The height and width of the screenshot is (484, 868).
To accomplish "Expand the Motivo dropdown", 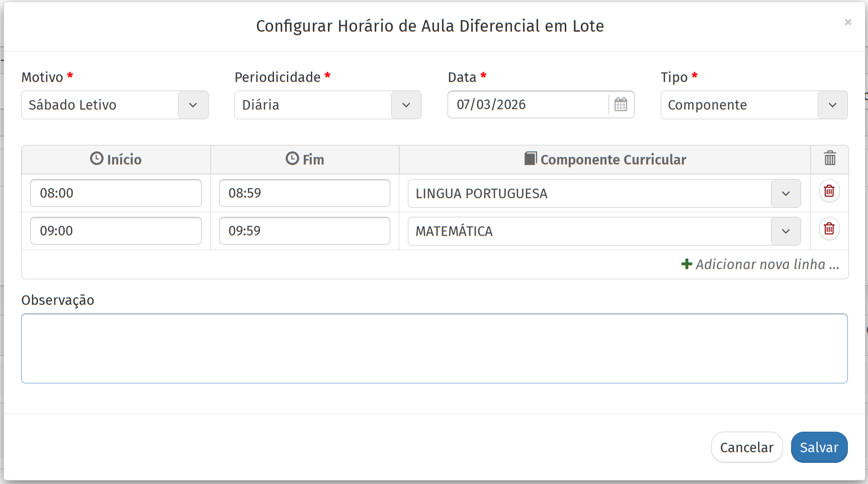I will 193,105.
